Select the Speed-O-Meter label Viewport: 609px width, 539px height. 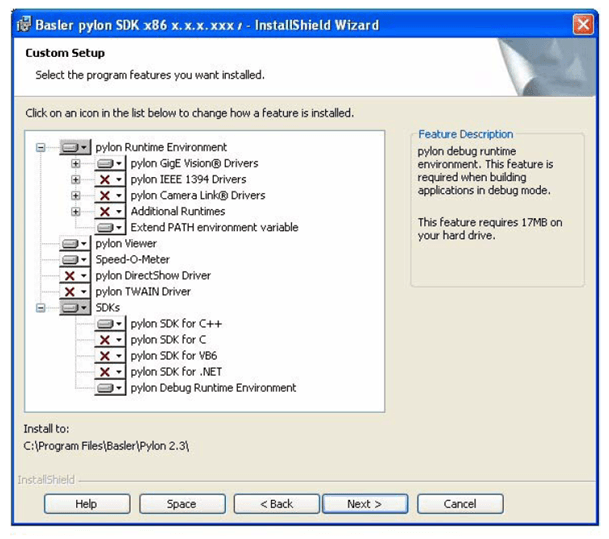(x=132, y=259)
